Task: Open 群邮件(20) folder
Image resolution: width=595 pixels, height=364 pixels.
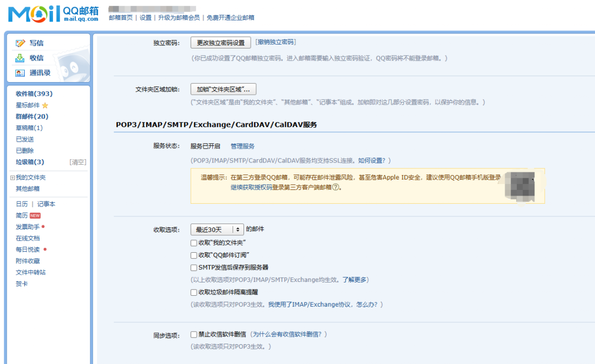Action: (x=32, y=117)
